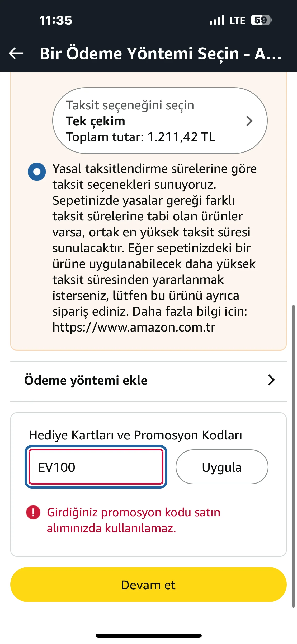Tap the chevron beside 'Tek çekim'
This screenshot has height=644, width=297.
point(249,121)
